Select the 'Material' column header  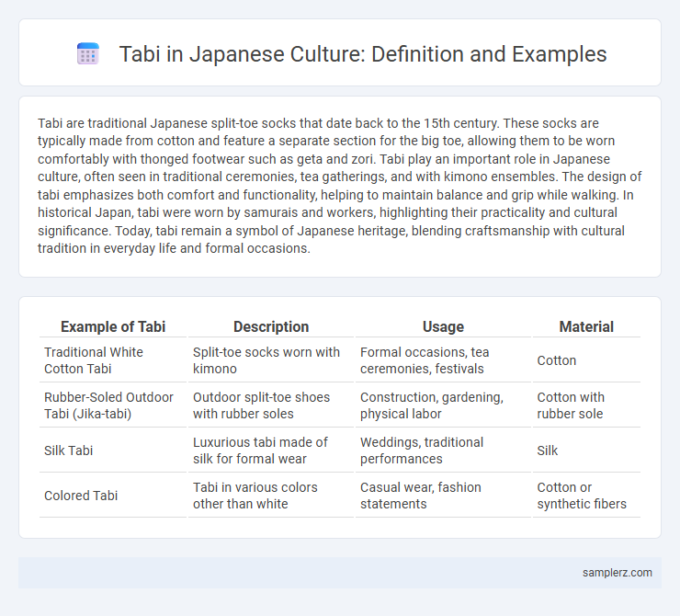[x=586, y=326]
